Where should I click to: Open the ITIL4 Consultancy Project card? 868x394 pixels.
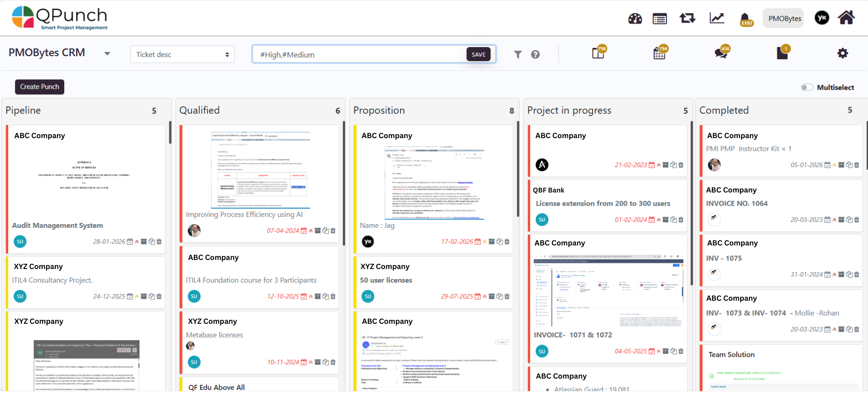click(52, 280)
